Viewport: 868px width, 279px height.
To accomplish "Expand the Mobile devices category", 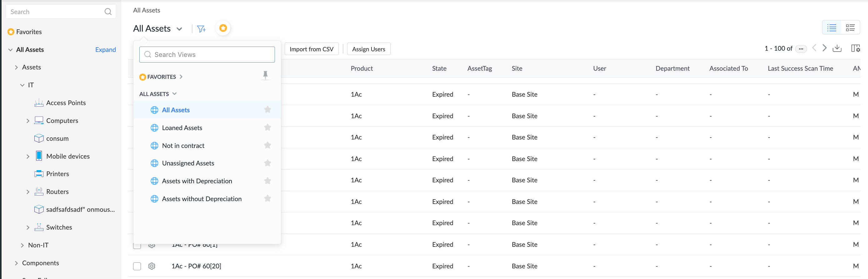I will [28, 156].
